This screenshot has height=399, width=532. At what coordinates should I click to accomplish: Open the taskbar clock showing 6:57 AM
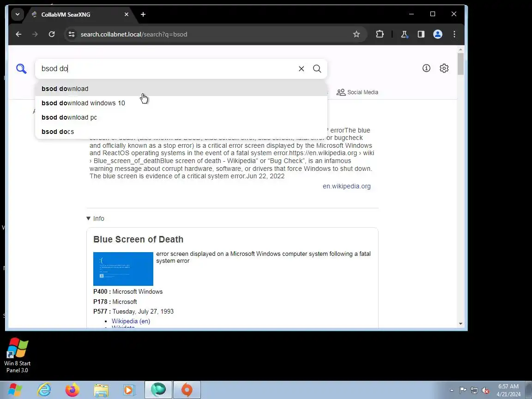tap(508, 390)
